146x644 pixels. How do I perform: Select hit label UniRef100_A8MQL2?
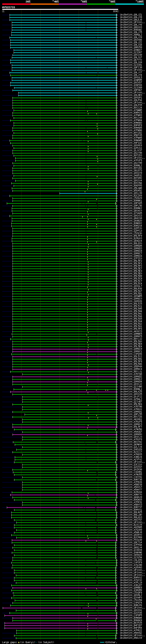click(131, 35)
